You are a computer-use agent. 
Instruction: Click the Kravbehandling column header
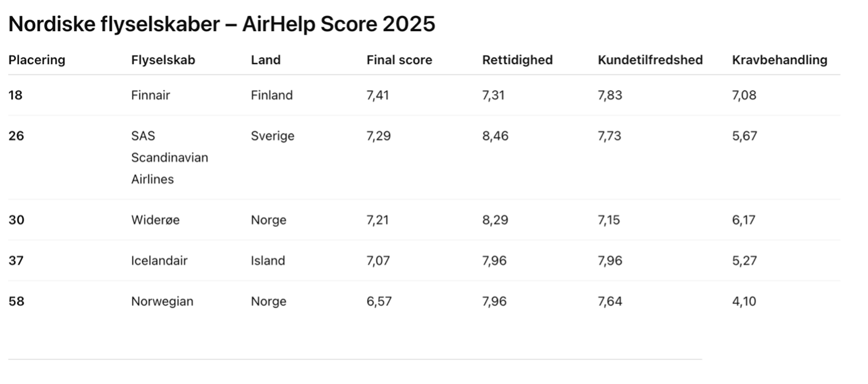[780, 60]
